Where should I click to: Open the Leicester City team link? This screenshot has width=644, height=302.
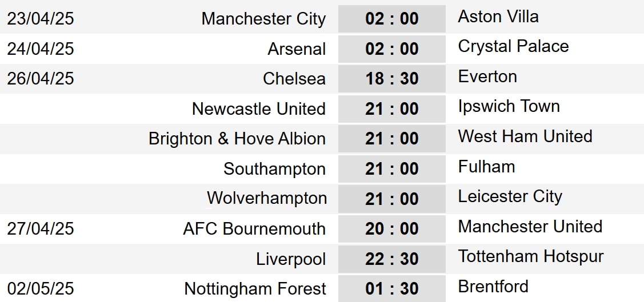(x=510, y=197)
